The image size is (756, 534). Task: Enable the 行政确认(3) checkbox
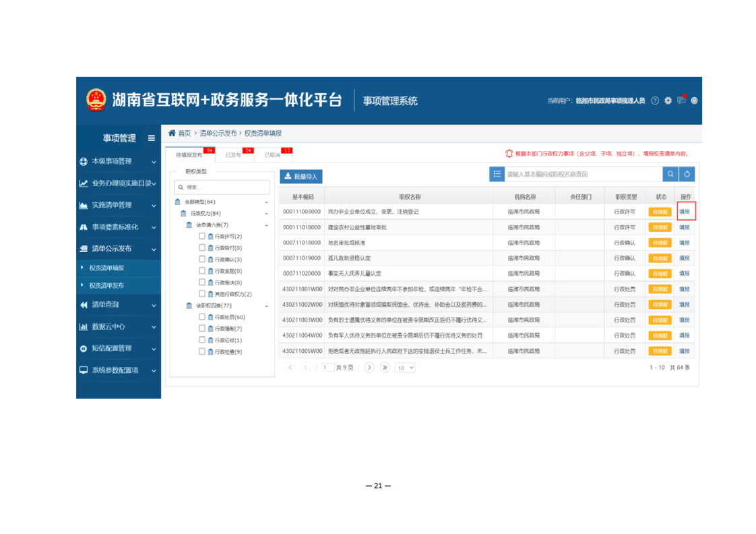click(x=202, y=259)
